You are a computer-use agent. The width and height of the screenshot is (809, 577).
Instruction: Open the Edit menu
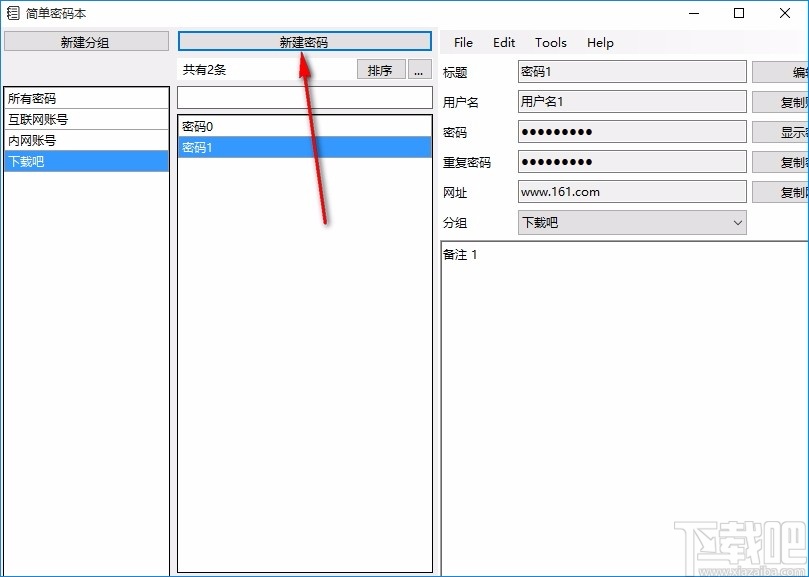click(x=504, y=43)
